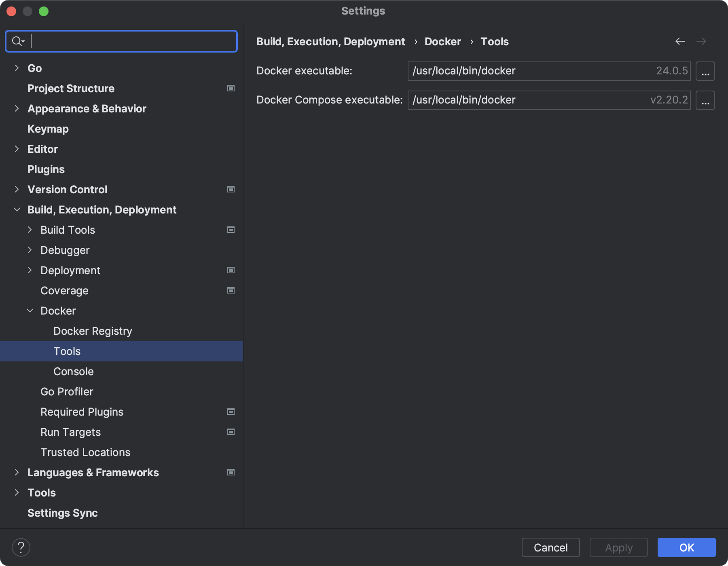
Task: Navigate forward with the right arrow
Action: point(701,41)
